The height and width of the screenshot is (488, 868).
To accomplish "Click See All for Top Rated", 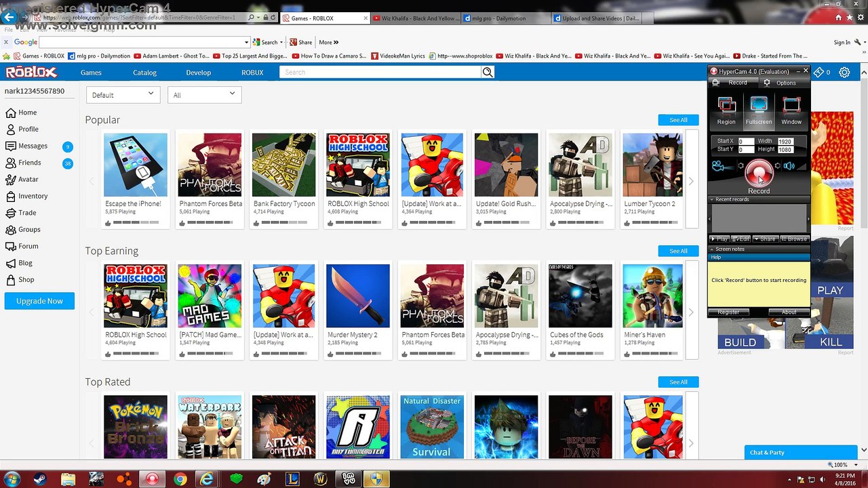I will pos(678,382).
